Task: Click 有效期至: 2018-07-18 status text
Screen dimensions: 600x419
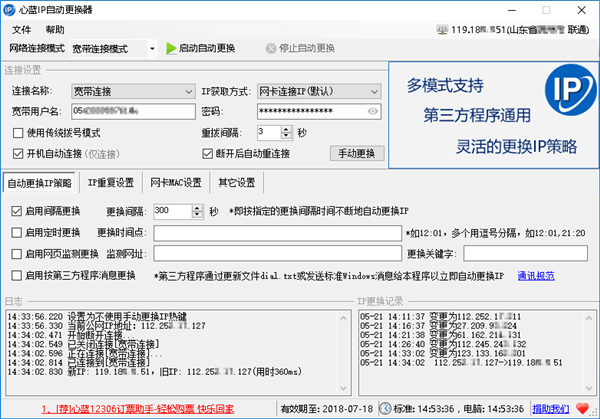Action: [x=327, y=409]
